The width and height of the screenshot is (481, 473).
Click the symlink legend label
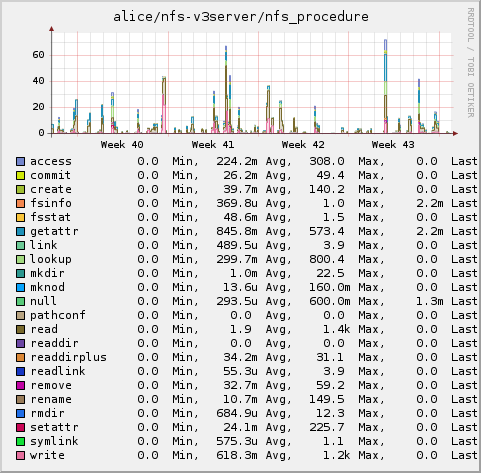[54, 442]
